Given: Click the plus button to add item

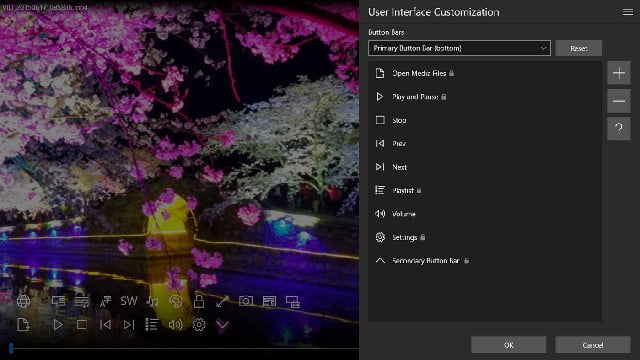Looking at the screenshot, I should coord(619,73).
